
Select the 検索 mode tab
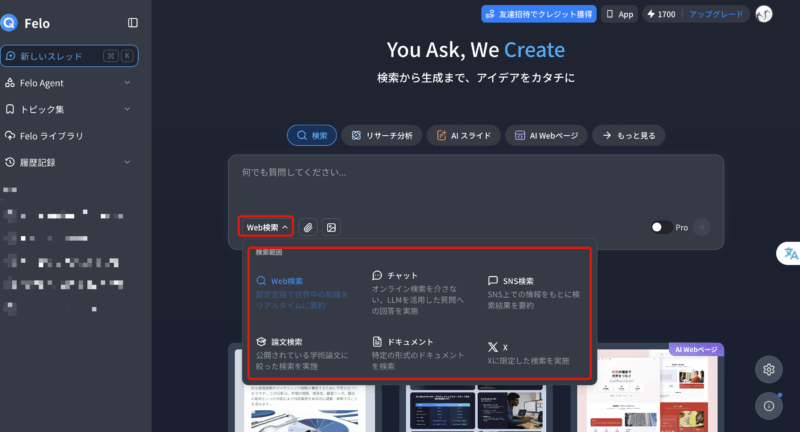(312, 136)
